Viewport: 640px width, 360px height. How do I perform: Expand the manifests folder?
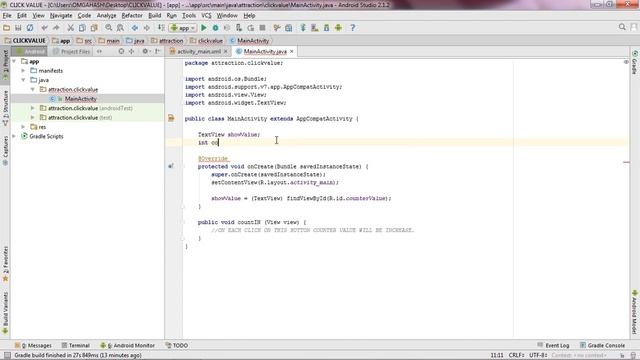(x=23, y=71)
